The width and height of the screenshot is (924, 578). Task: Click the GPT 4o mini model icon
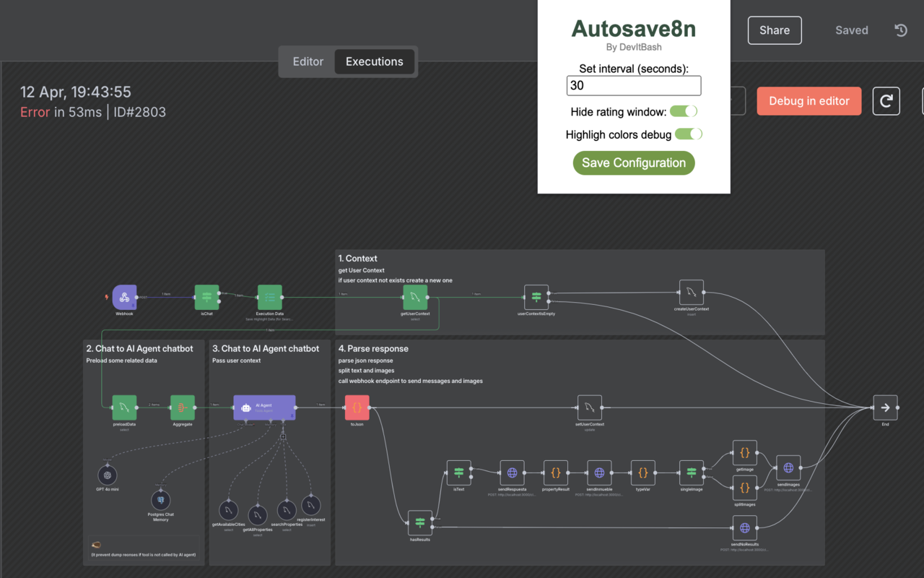coord(107,475)
